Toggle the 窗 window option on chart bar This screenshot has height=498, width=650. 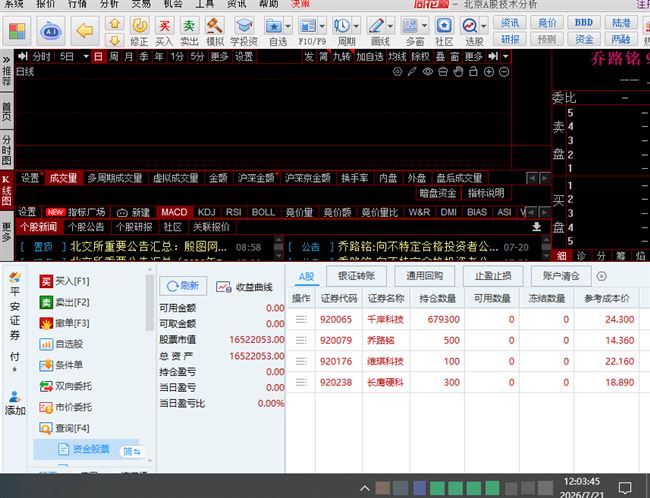(x=455, y=56)
